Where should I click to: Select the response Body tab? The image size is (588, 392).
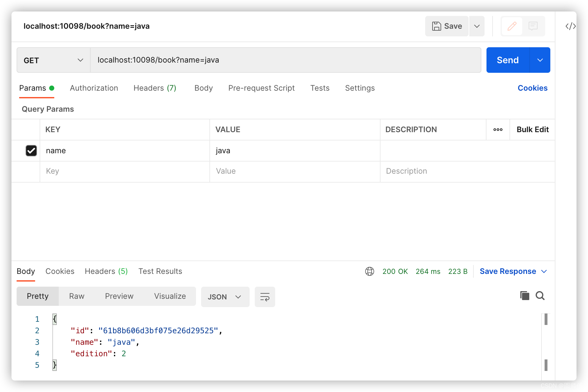coord(26,271)
